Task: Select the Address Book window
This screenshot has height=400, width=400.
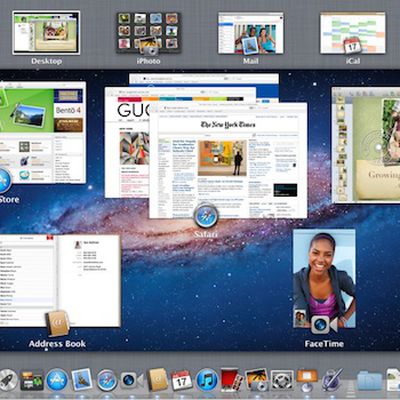Action: [60, 281]
